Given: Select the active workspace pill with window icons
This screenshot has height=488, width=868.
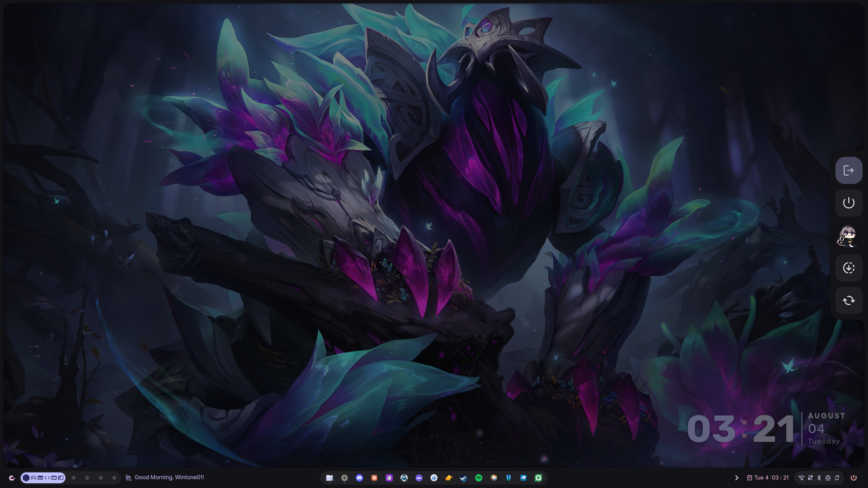Looking at the screenshot, I should [43, 478].
